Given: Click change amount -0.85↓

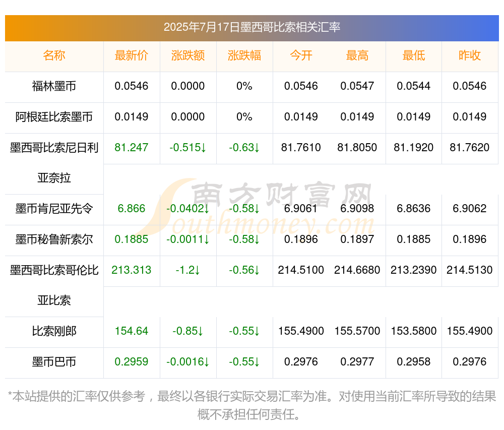Looking at the screenshot, I should (187, 331).
